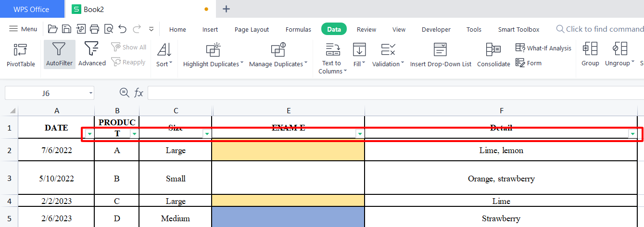Select the row 3 header
This screenshot has height=227, width=644.
[9, 179]
